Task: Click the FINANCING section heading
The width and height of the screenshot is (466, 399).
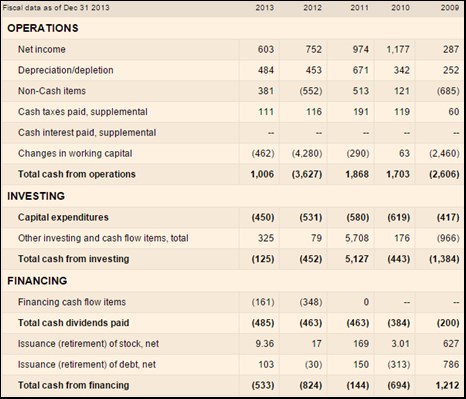Action: pos(37,281)
